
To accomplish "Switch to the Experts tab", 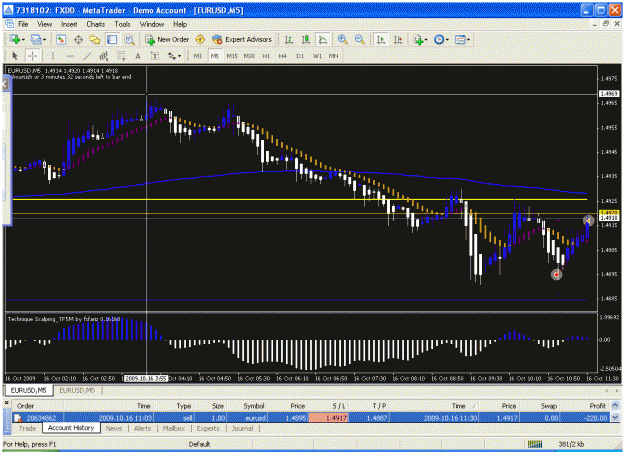I will coord(208,428).
